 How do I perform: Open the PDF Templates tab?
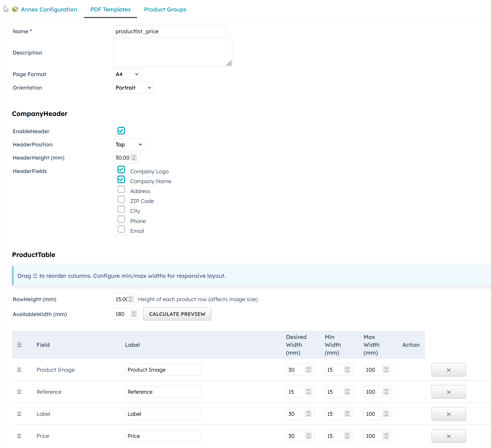[x=110, y=9]
